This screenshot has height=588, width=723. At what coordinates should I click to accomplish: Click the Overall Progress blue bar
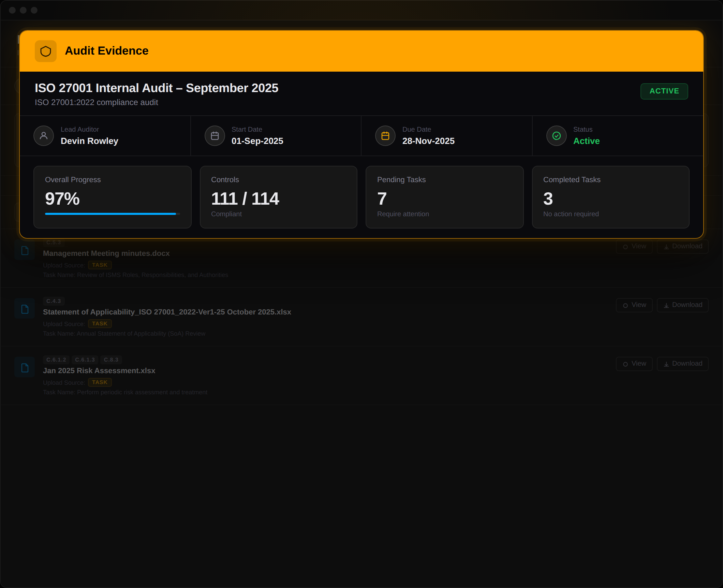click(110, 214)
